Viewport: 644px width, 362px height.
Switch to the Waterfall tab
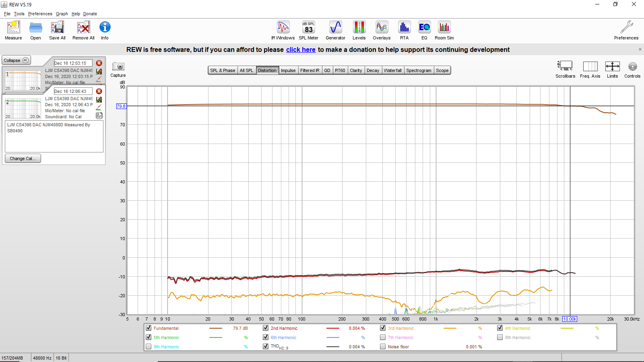pyautogui.click(x=393, y=70)
